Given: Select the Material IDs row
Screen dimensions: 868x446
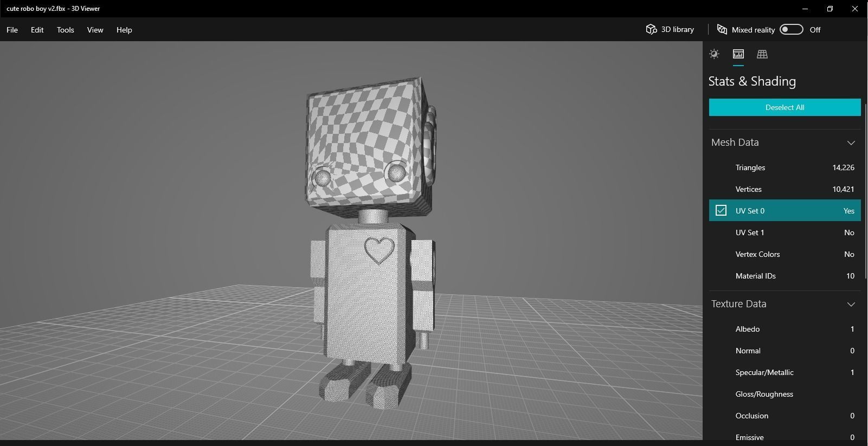Looking at the screenshot, I should pyautogui.click(x=785, y=276).
